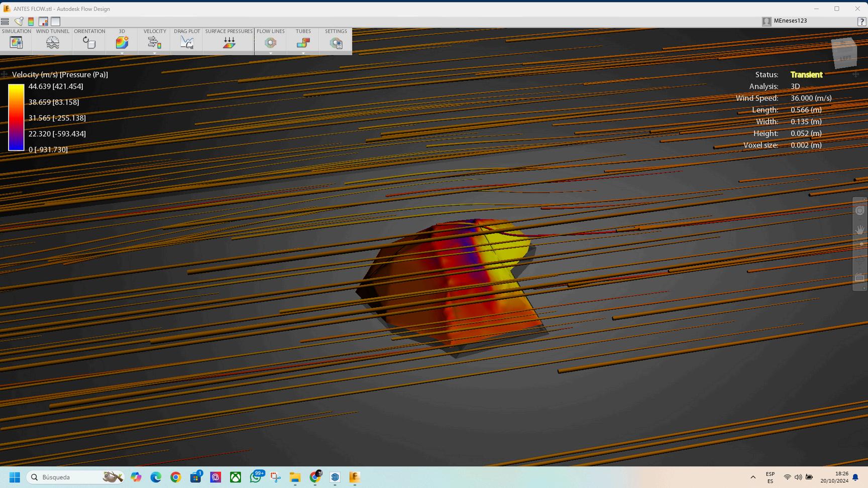Click the zoom control in navigation bar
This screenshot has width=868, height=488.
tap(861, 245)
